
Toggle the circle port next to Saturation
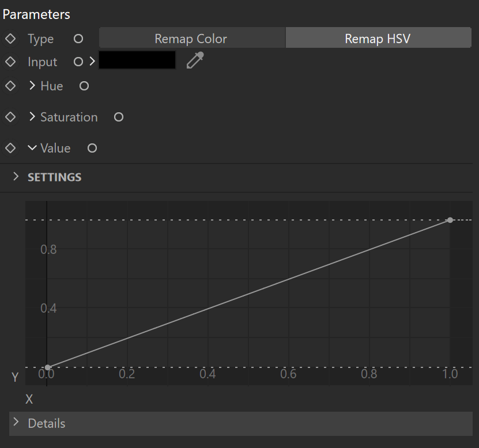pos(119,117)
